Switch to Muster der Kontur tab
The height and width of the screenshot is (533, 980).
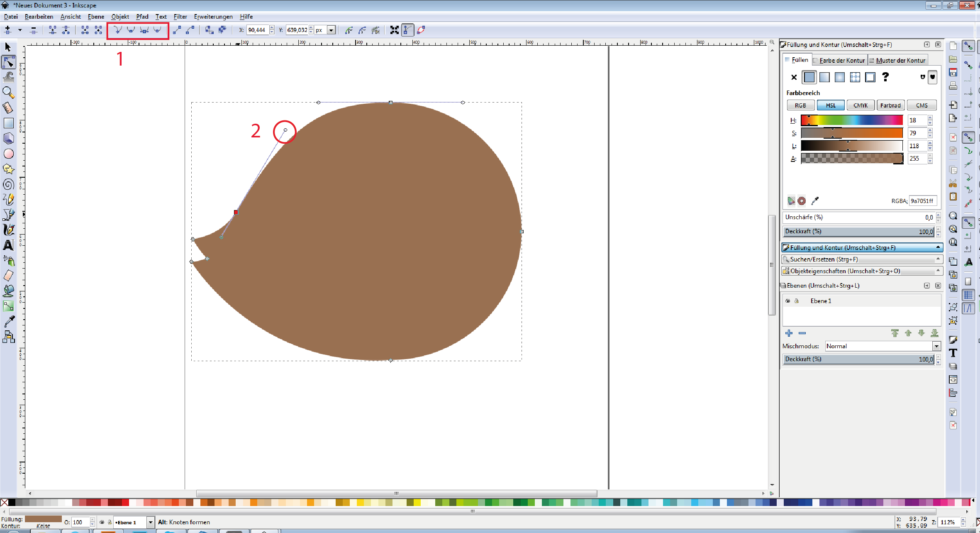point(897,60)
